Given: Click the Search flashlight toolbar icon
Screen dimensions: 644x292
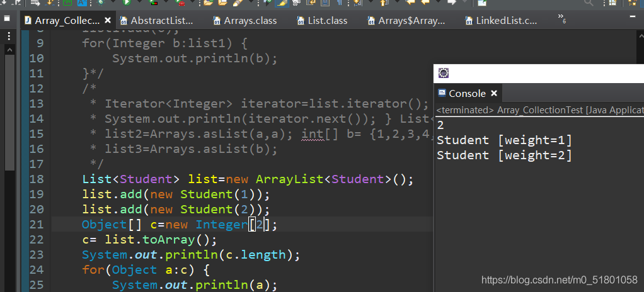Looking at the screenshot, I should tap(237, 3).
